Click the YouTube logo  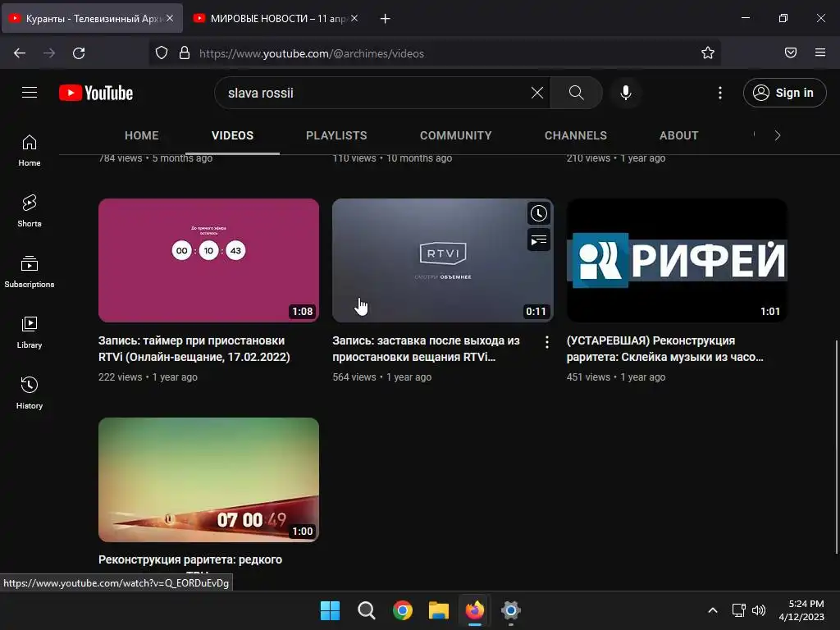click(96, 93)
